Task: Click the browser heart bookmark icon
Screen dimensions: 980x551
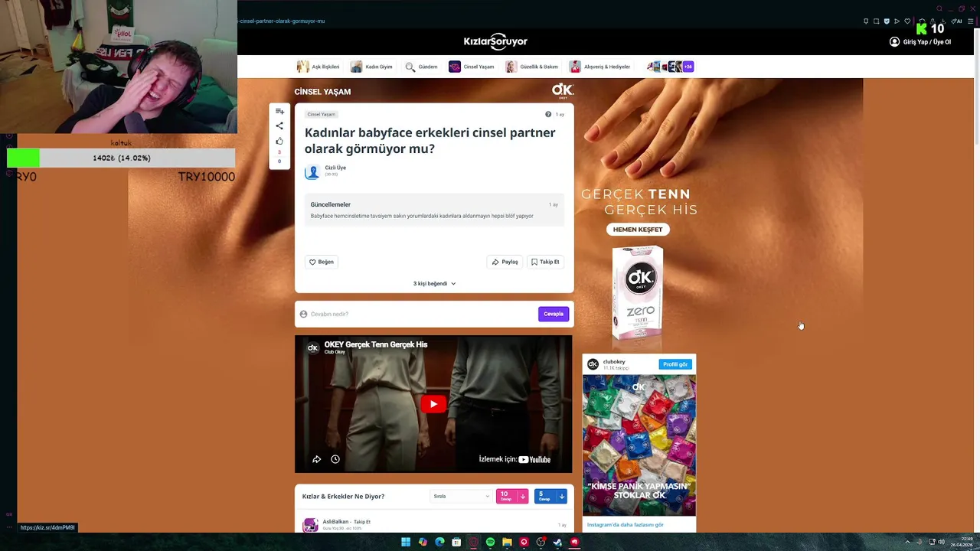Action: tap(907, 21)
